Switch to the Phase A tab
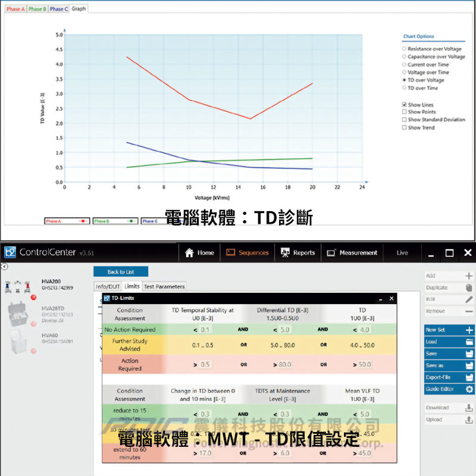 coord(15,9)
